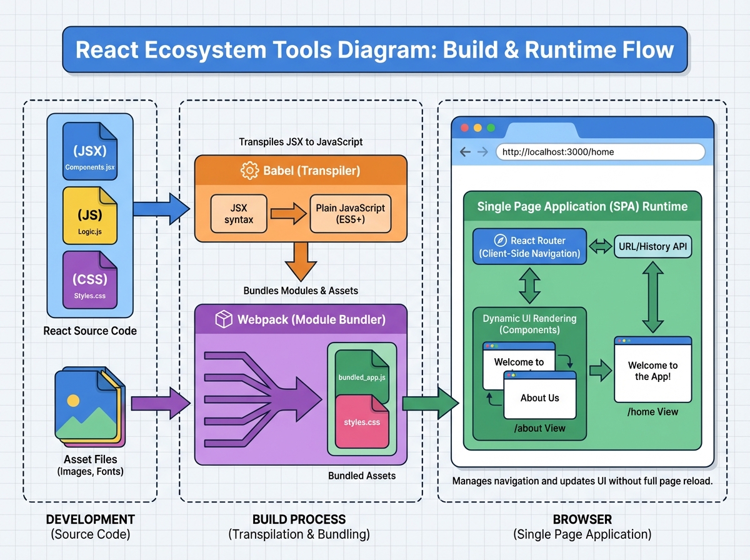Viewport: 750px width, 560px height.
Task: Click the red browser window dot
Action: point(464,127)
